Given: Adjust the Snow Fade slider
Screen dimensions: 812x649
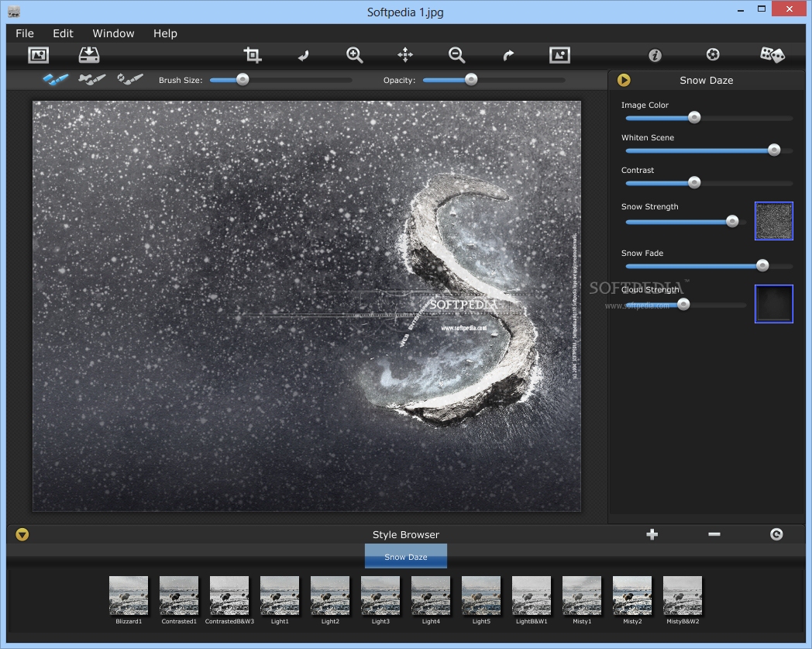Looking at the screenshot, I should (709, 266).
